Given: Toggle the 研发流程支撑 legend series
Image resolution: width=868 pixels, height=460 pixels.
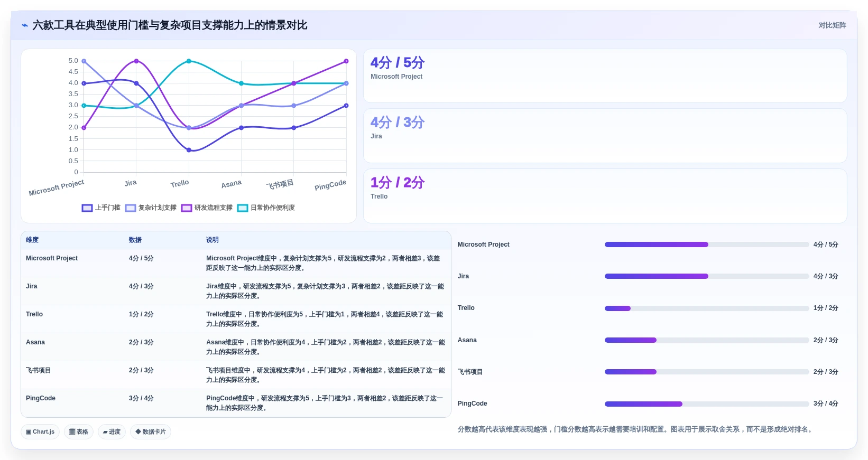Looking at the screenshot, I should coord(207,208).
